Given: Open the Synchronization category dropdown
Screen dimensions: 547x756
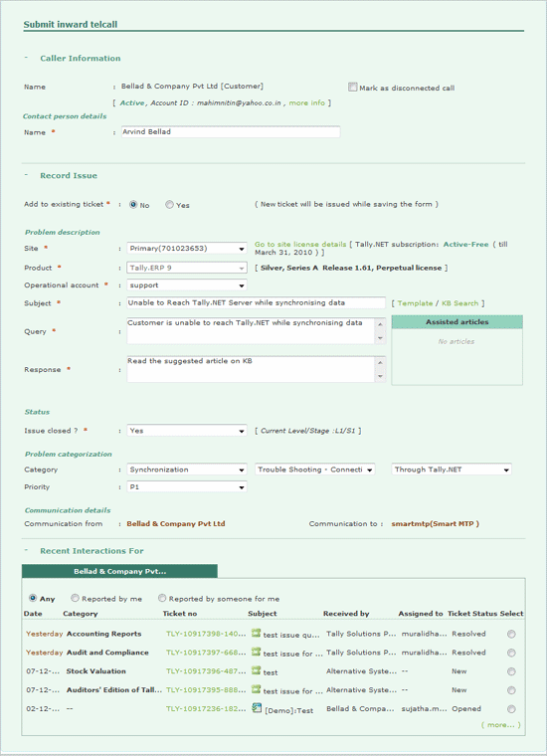Looking at the screenshot, I should tap(187, 470).
